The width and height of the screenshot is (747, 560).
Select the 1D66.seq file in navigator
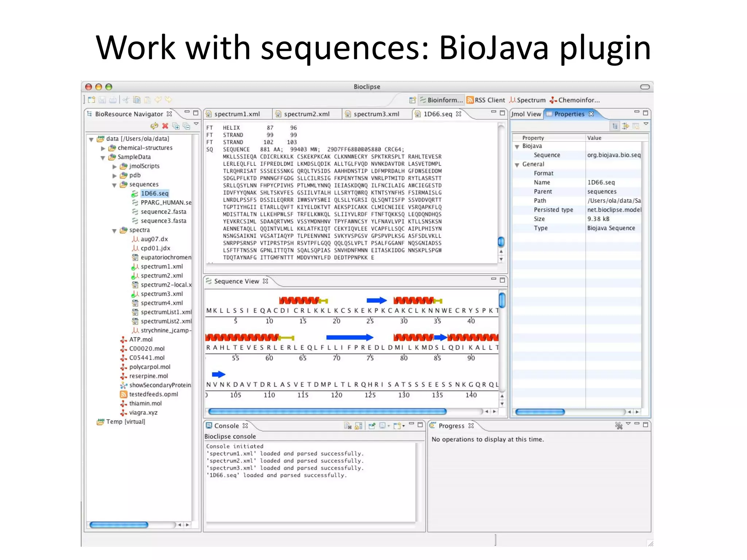coord(155,193)
